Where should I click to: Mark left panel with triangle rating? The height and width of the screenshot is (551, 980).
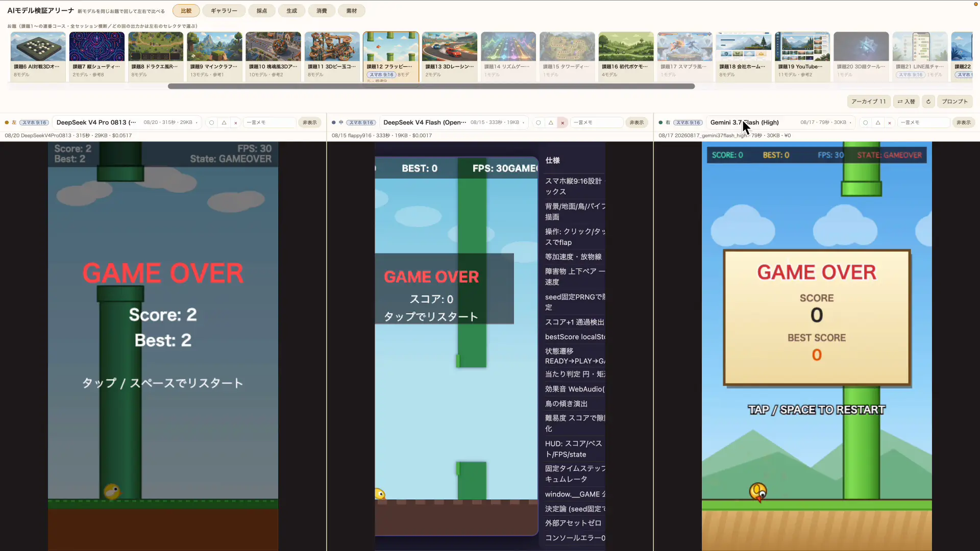pos(224,122)
